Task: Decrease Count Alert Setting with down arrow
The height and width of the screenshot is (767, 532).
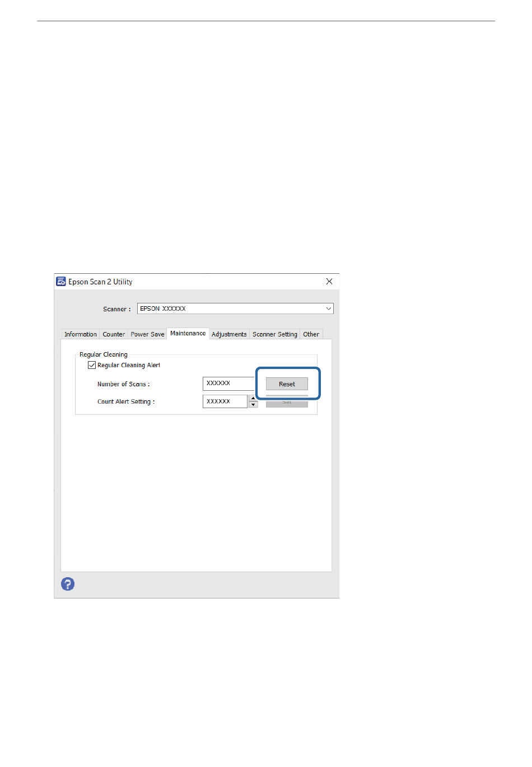Action: [x=253, y=405]
